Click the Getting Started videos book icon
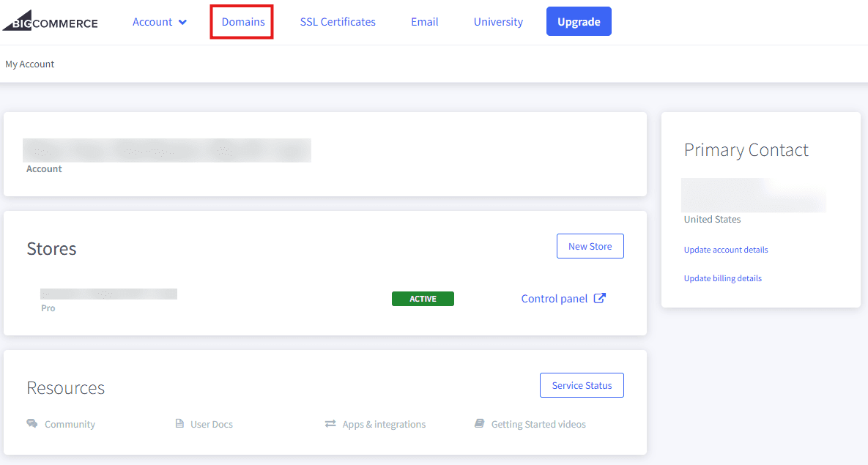 click(x=479, y=423)
